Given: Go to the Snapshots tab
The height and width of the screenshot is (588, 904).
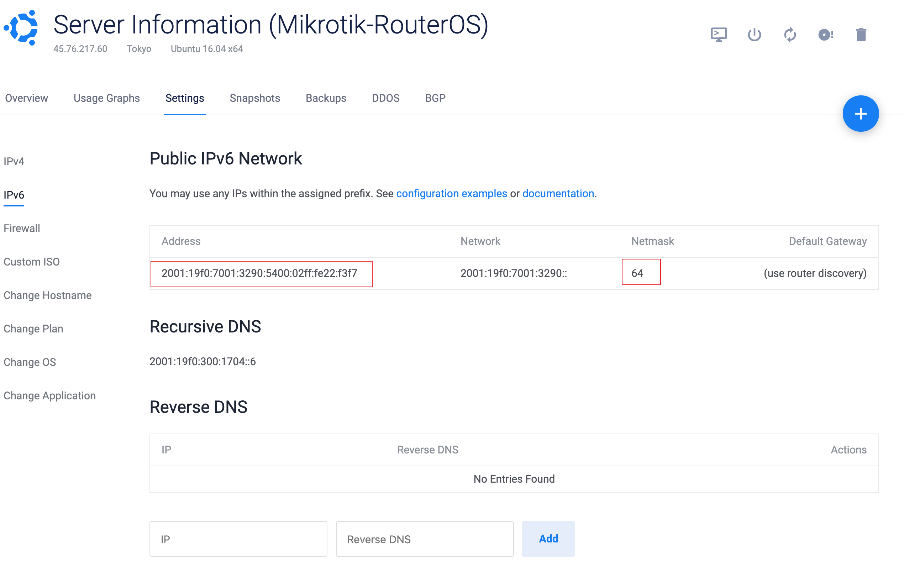Looking at the screenshot, I should tap(255, 98).
